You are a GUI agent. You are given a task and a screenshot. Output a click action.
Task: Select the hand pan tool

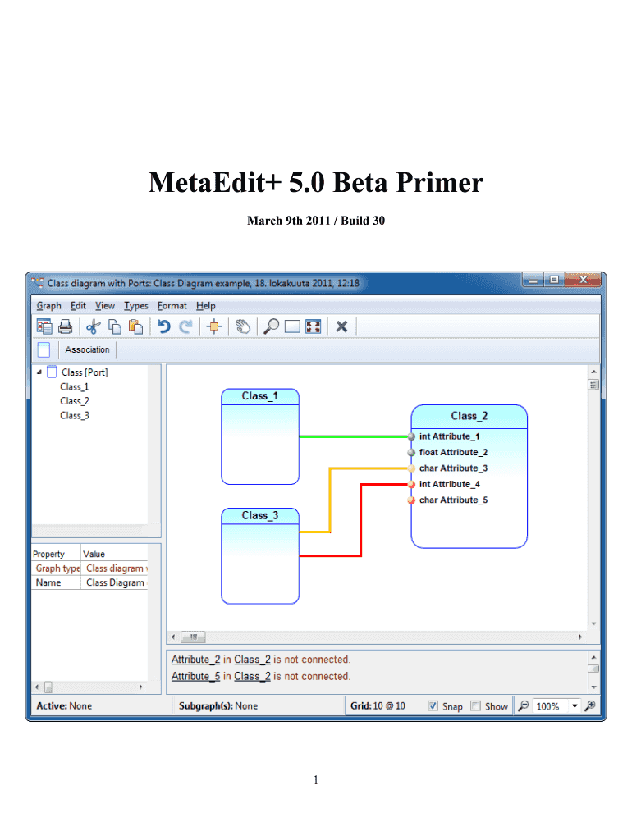click(242, 326)
